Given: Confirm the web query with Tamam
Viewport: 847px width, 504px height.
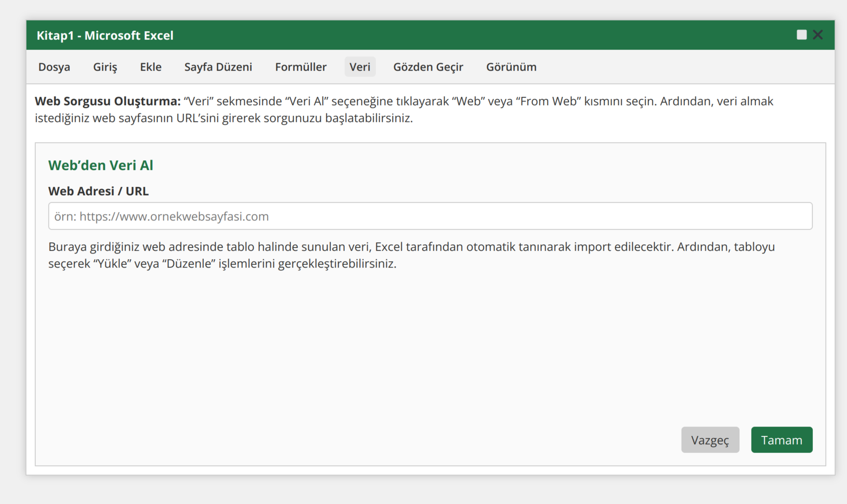Looking at the screenshot, I should tap(782, 440).
